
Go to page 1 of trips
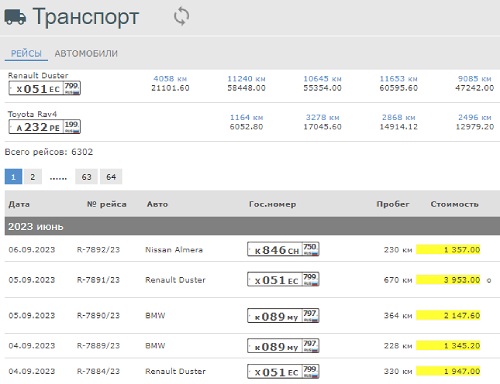click(x=13, y=177)
